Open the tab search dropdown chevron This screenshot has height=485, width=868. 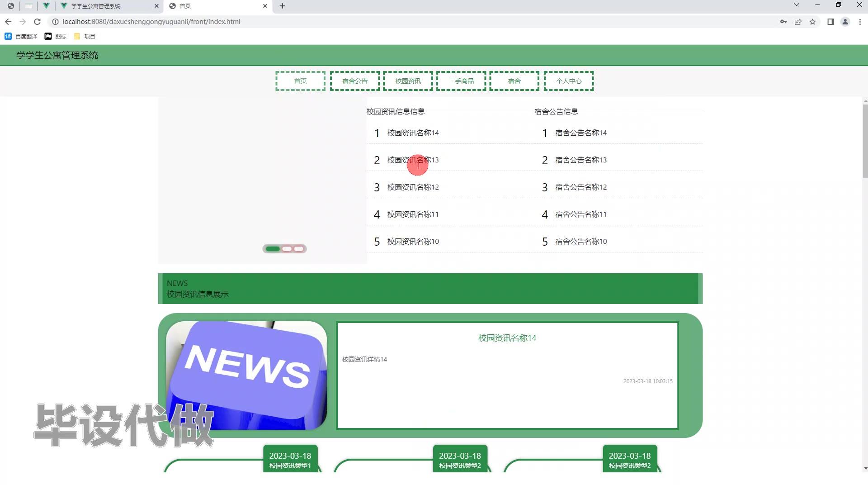(x=797, y=5)
